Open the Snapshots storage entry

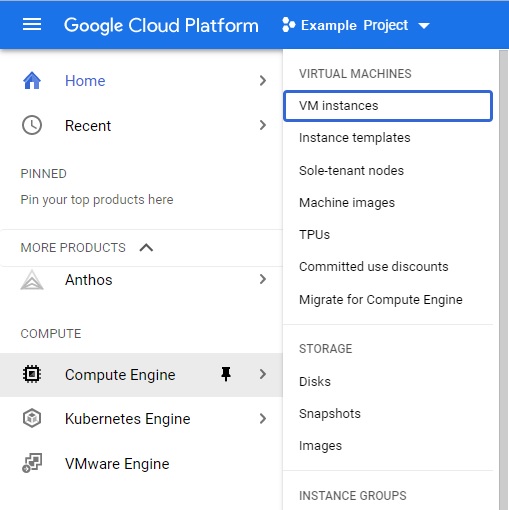[330, 414]
